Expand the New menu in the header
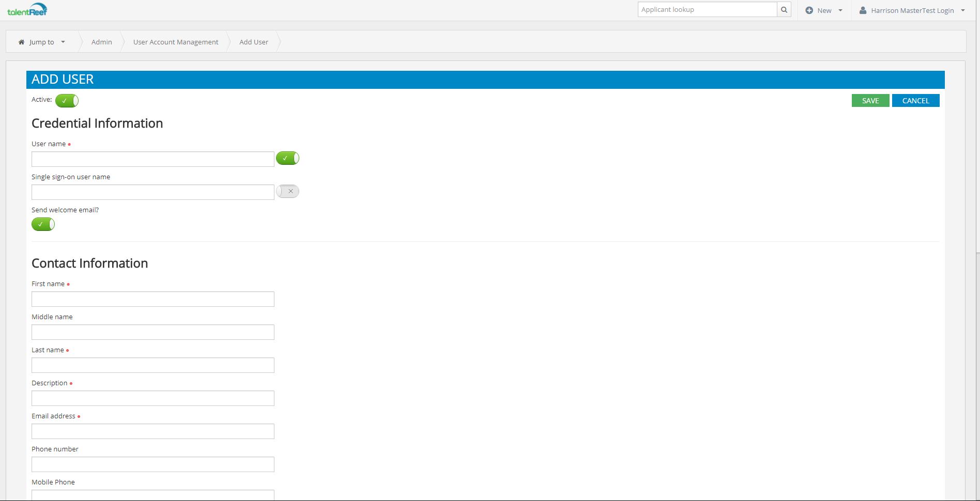The width and height of the screenshot is (980, 501). click(824, 10)
